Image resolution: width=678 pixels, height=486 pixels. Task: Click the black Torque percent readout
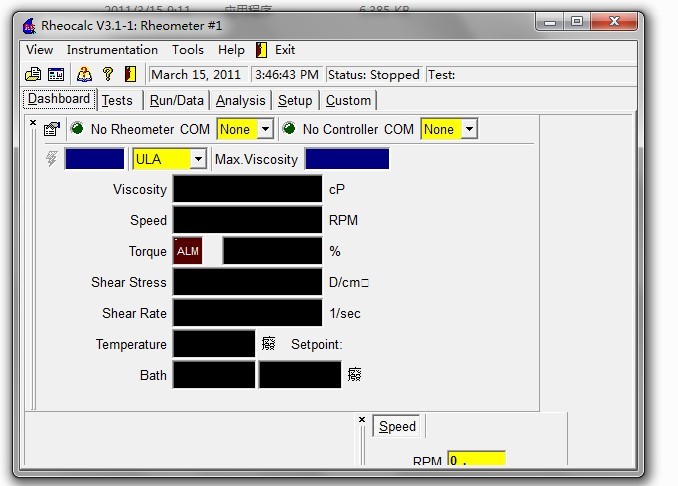[x=272, y=251]
